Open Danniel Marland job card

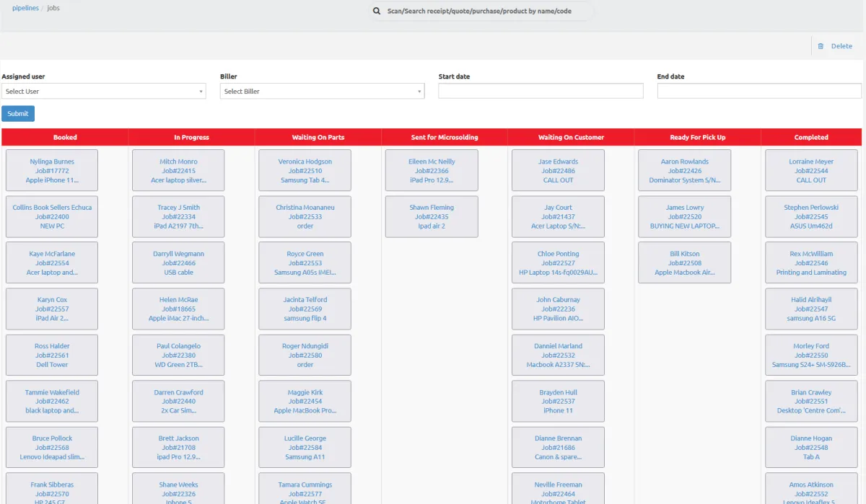(x=558, y=355)
